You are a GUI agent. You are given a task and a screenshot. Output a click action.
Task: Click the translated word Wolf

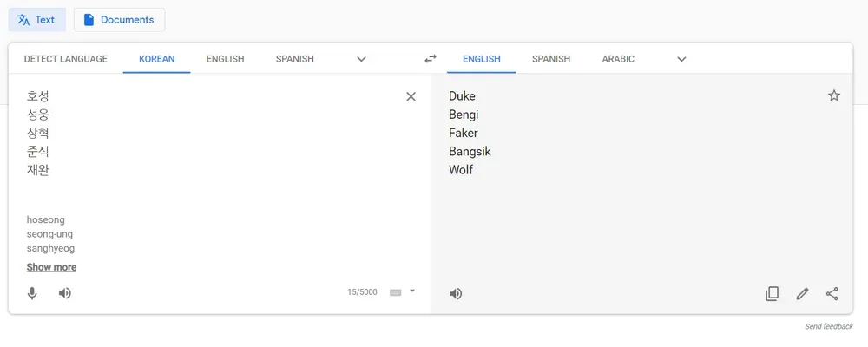click(x=461, y=170)
